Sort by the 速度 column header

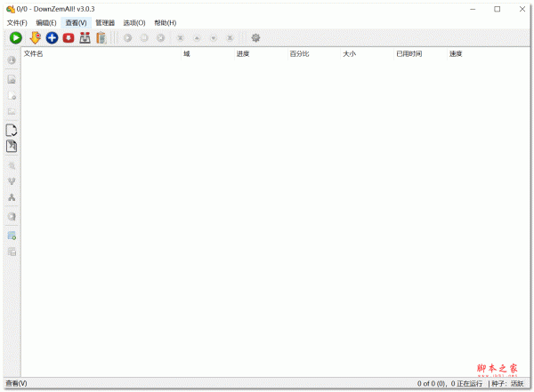point(488,53)
